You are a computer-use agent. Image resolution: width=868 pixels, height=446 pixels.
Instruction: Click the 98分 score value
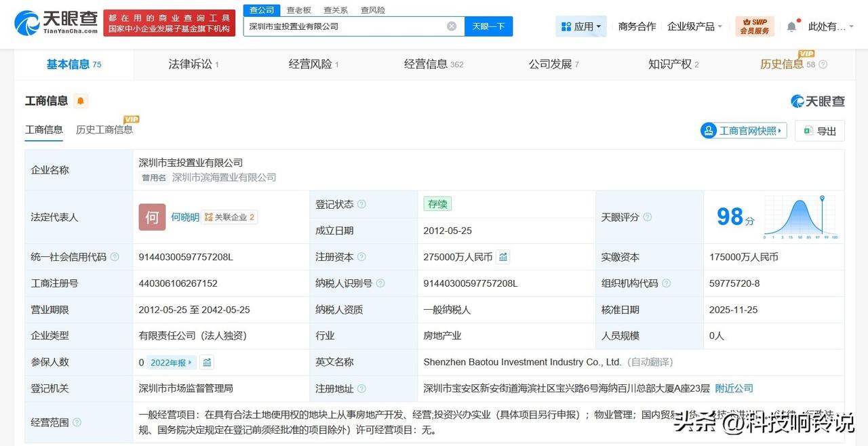coord(736,217)
